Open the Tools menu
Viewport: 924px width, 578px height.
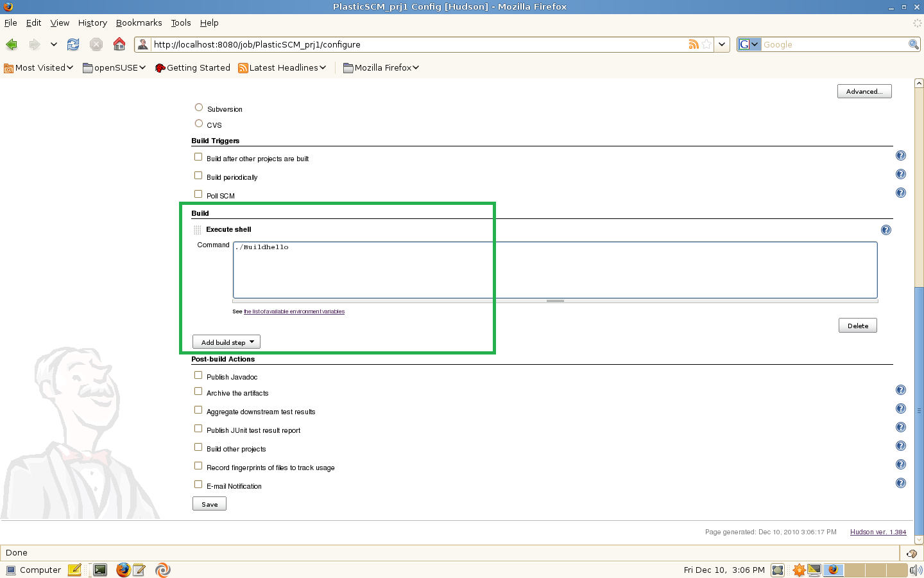[x=181, y=22]
